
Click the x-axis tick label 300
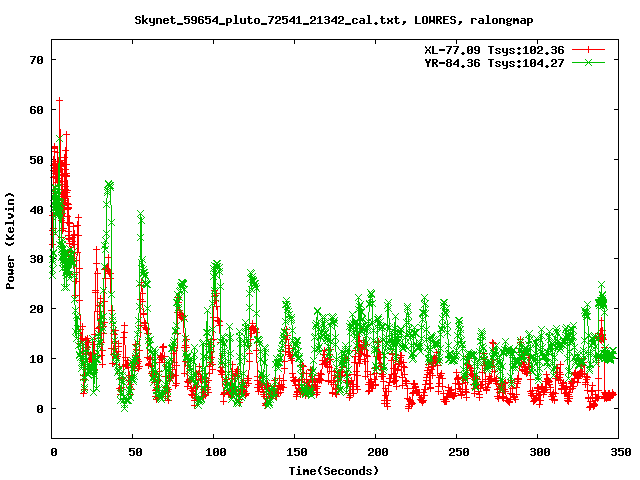point(539,452)
